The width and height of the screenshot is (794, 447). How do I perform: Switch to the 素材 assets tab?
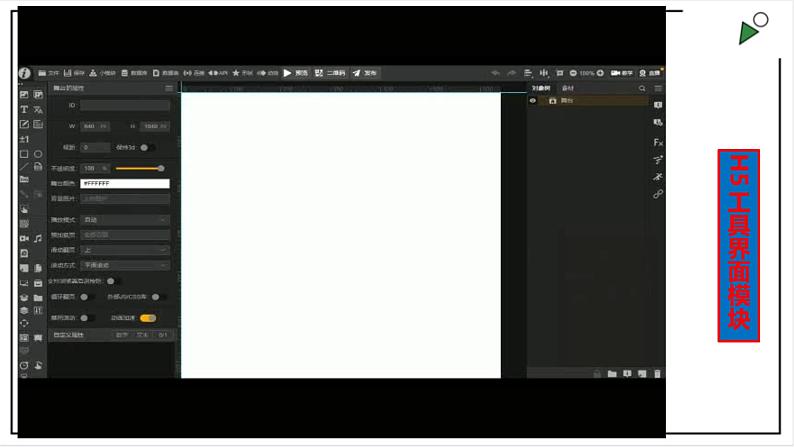point(568,88)
